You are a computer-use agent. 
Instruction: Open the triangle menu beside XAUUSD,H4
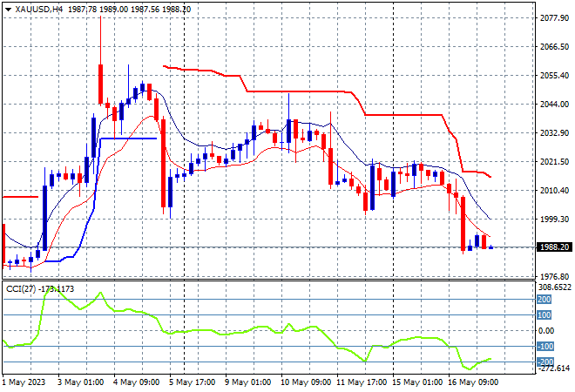tap(8, 10)
